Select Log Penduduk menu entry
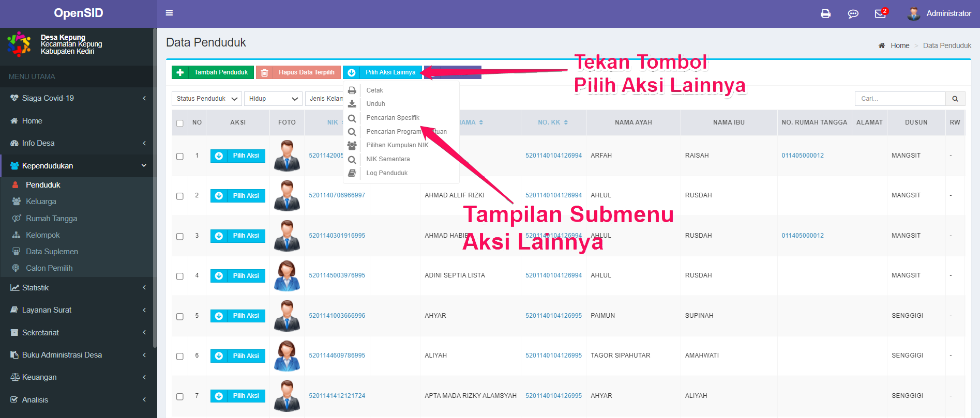Viewport: 980px width, 418px height. 387,173
